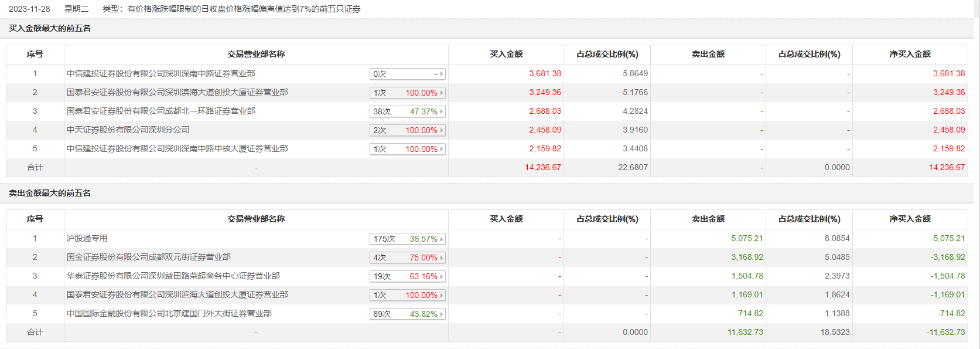Open 中信建投深南中路中核大厦证券营业部 link
The height and width of the screenshot is (349, 980).
[x=177, y=148]
